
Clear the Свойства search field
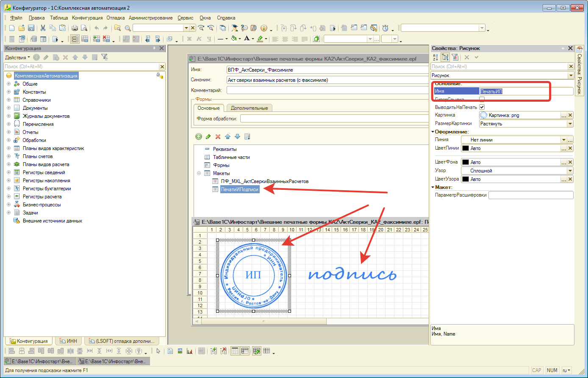(x=570, y=67)
